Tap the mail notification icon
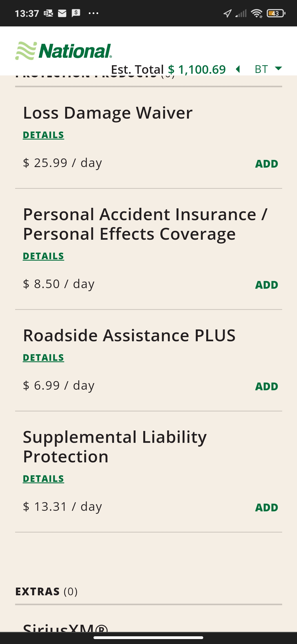 (x=62, y=13)
